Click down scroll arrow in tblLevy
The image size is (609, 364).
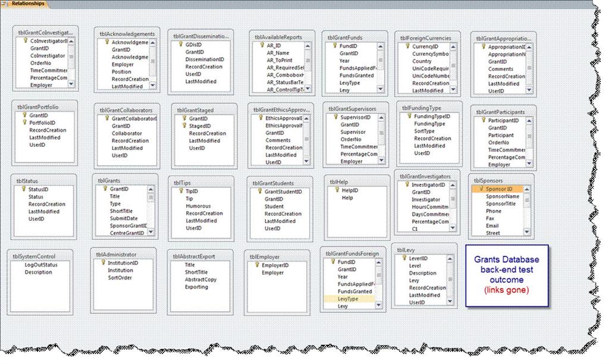coord(450,302)
